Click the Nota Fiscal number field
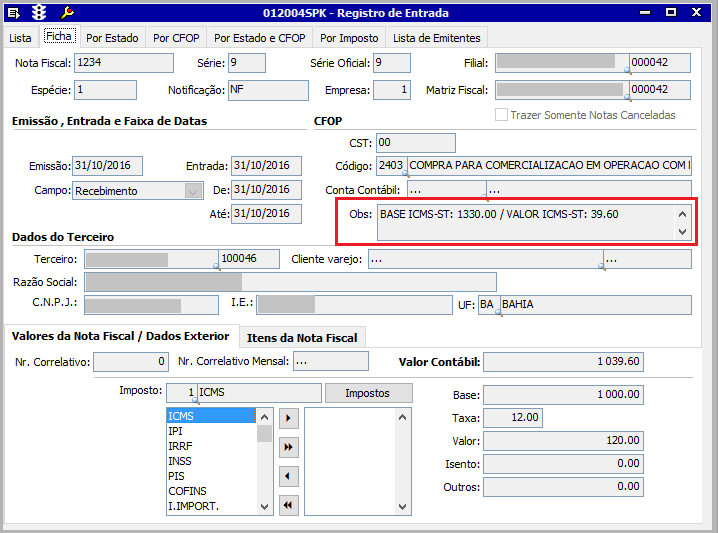 [x=124, y=63]
